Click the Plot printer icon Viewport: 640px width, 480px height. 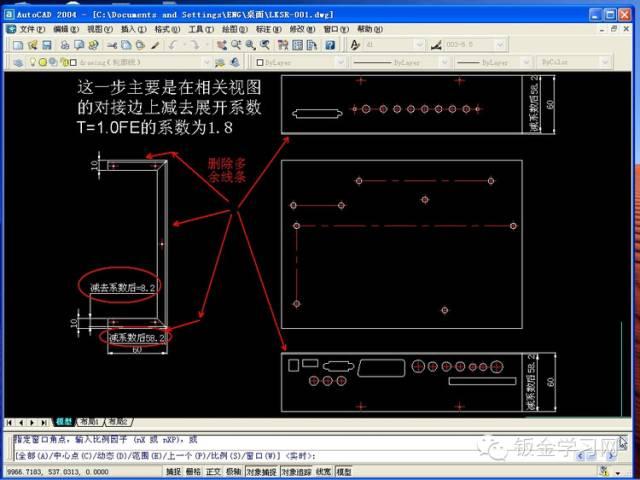coord(65,45)
